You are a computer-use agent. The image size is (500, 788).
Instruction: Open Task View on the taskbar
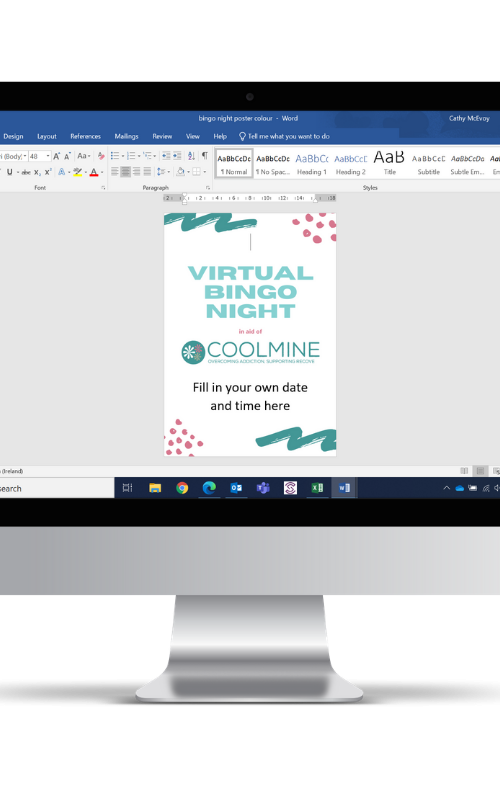pos(128,487)
